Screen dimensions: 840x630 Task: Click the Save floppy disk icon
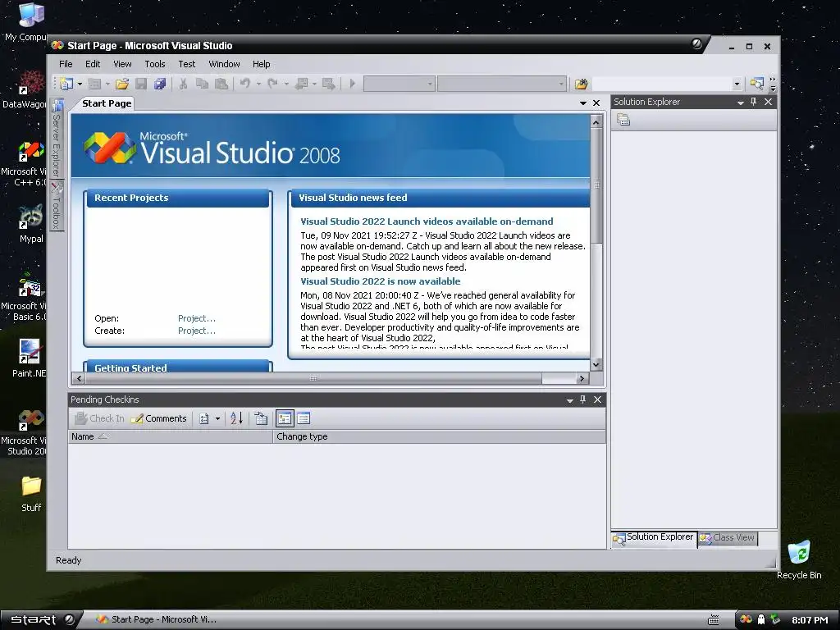click(x=141, y=84)
